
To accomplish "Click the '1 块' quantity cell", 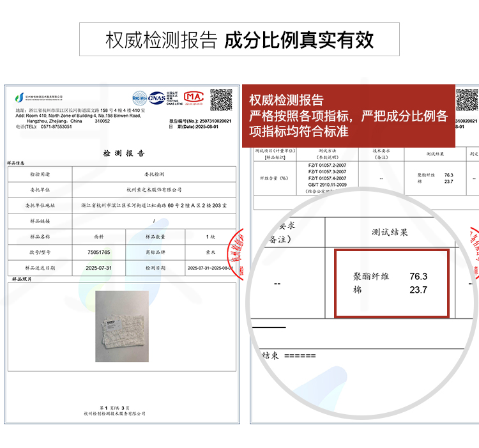I will [211, 236].
